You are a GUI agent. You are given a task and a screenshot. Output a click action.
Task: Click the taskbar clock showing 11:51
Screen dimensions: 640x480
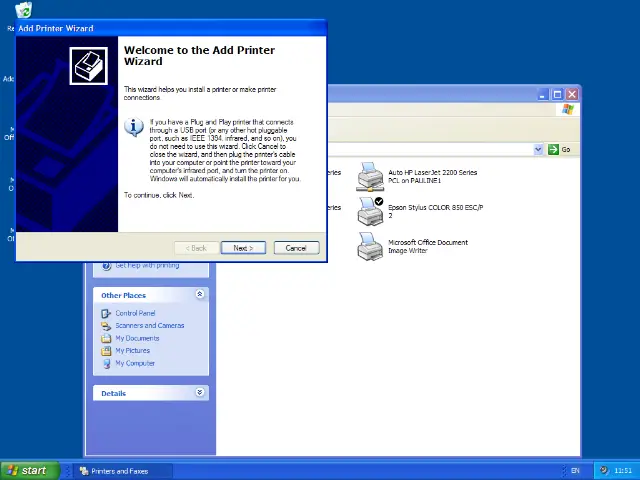pos(623,471)
